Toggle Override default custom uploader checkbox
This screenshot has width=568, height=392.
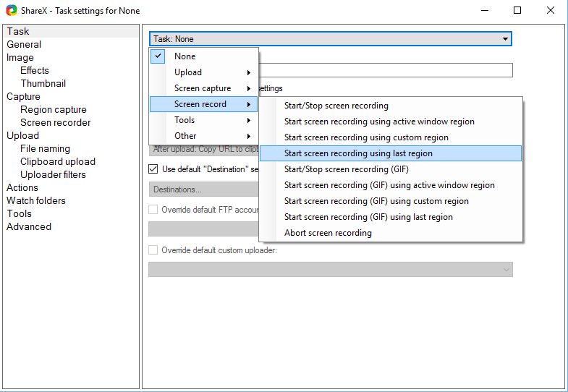tap(153, 250)
